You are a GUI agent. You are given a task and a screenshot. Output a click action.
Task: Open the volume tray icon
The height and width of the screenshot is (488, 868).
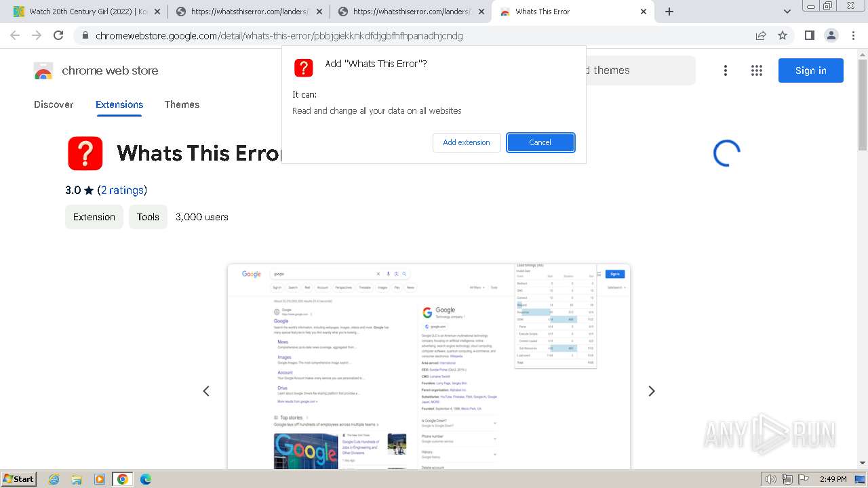click(x=771, y=479)
